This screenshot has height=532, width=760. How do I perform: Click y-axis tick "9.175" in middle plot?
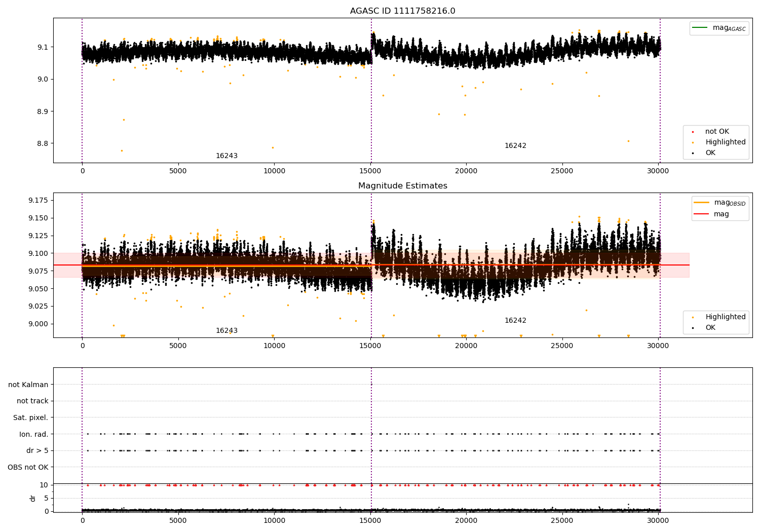click(39, 201)
